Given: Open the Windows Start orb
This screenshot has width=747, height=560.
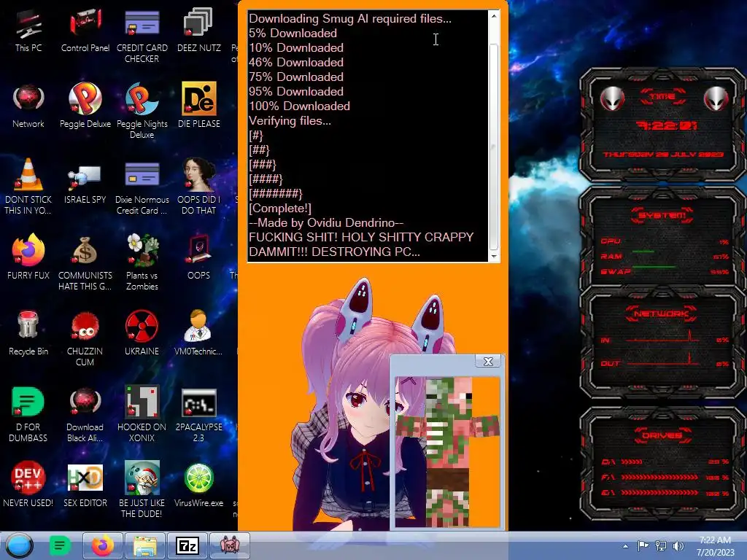Looking at the screenshot, I should coord(20,545).
